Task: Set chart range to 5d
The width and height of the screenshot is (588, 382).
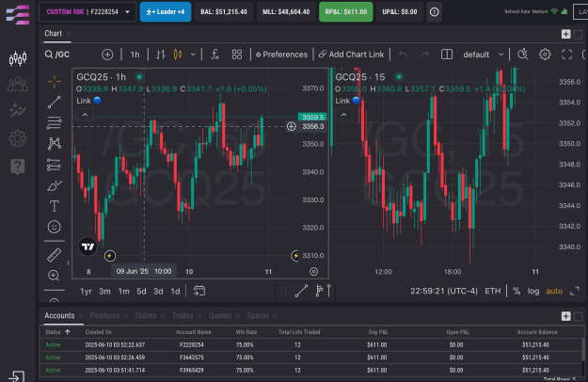Action: 141,292
